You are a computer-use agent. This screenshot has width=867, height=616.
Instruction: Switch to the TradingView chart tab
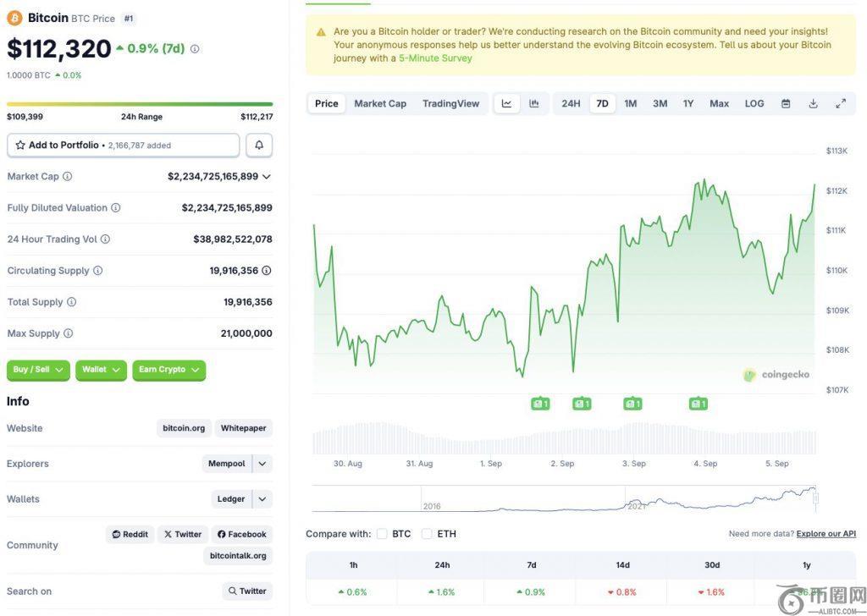tap(450, 103)
